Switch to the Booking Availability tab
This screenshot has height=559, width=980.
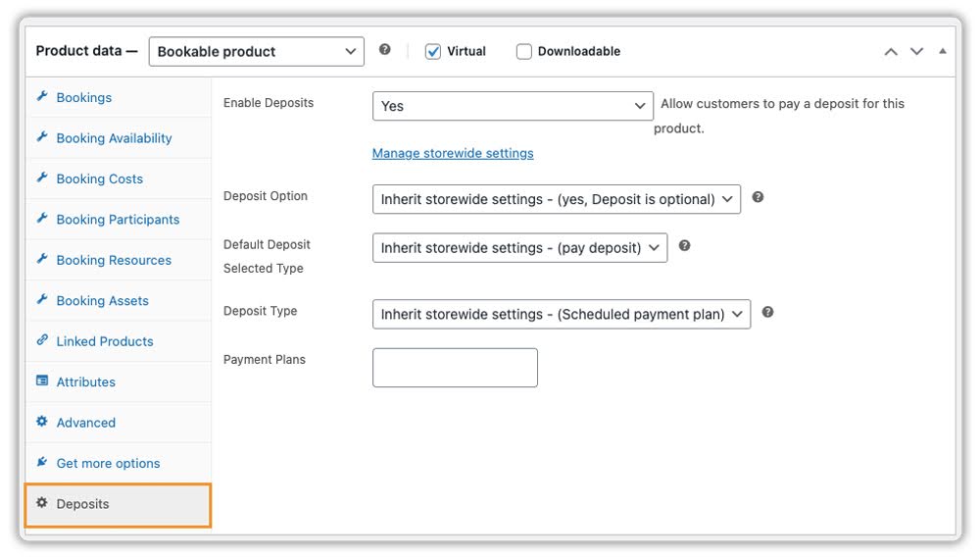point(114,138)
